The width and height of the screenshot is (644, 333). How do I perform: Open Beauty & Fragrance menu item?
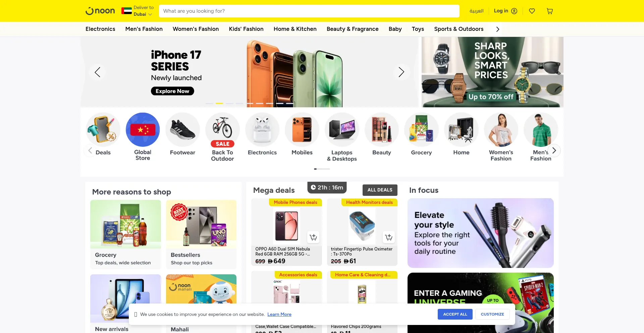(353, 29)
